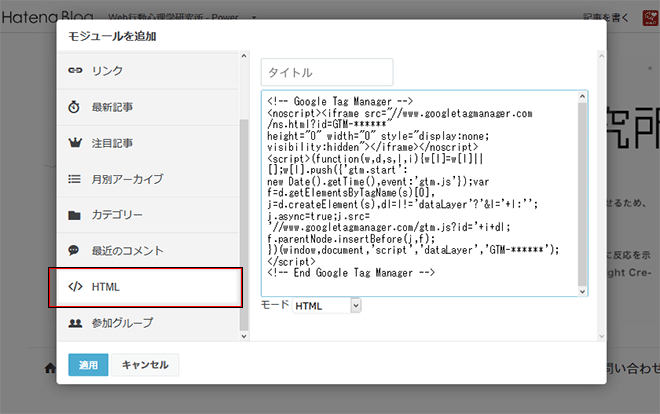Select the 最新記事 module
Screen dimensions: 660x414
pos(148,107)
